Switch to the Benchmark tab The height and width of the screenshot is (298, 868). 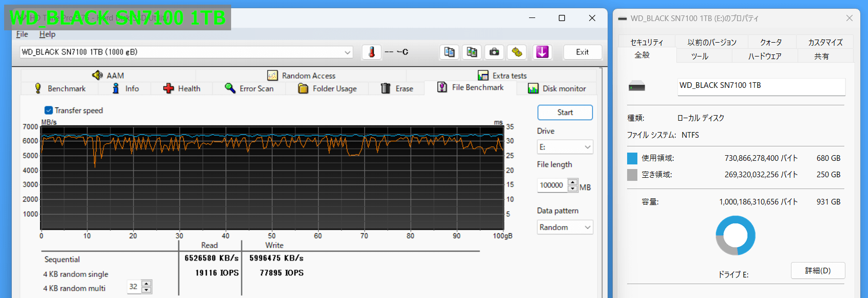tap(60, 88)
